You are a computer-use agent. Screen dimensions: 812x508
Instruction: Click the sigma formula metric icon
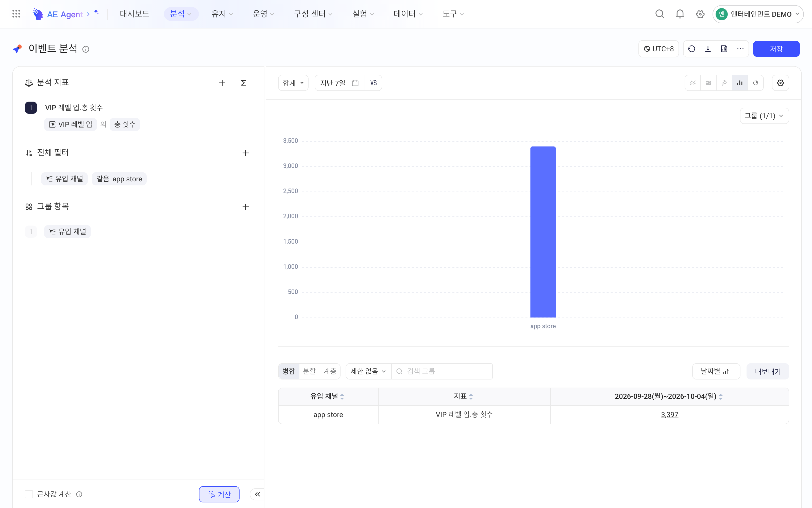[x=244, y=83]
